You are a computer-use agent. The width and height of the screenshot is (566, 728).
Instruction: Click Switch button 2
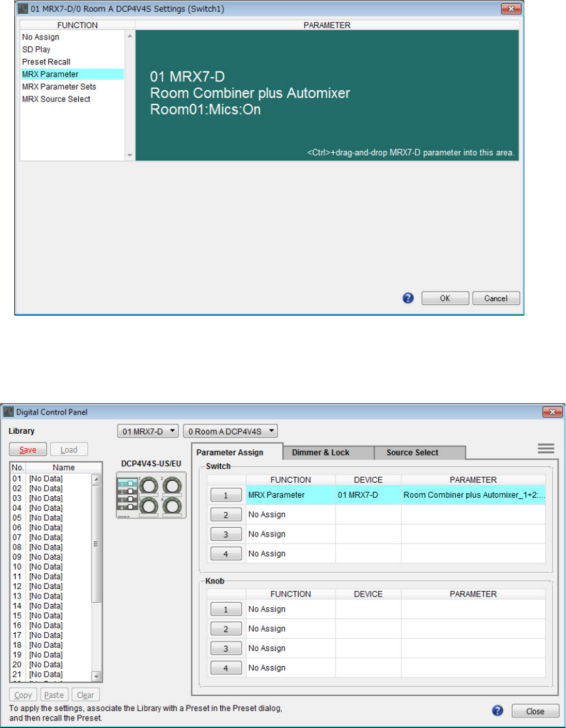pos(225,515)
